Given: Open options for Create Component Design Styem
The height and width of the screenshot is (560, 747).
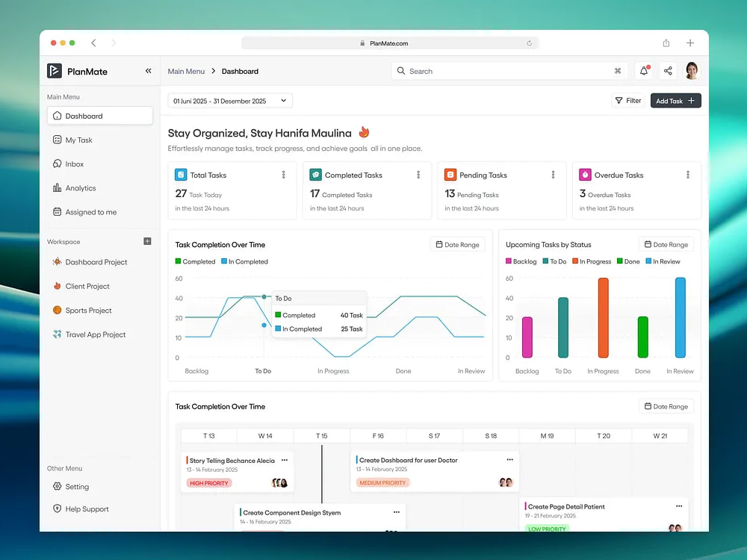Looking at the screenshot, I should 397,512.
